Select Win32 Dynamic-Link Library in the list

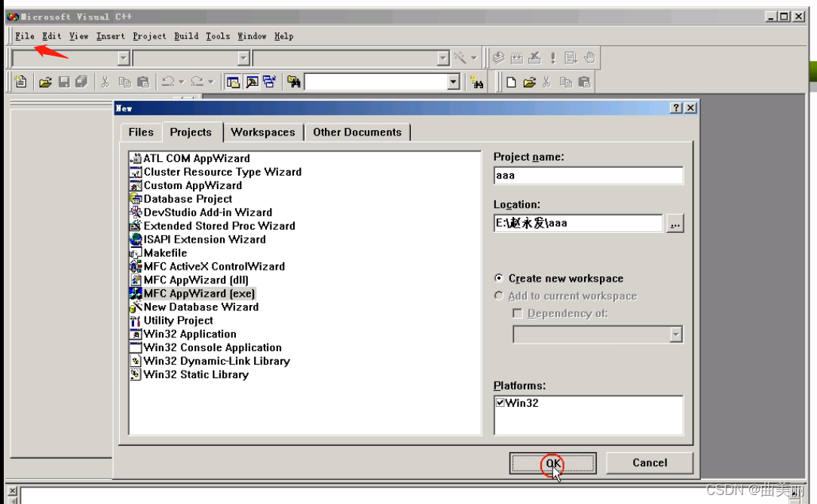coord(217,361)
